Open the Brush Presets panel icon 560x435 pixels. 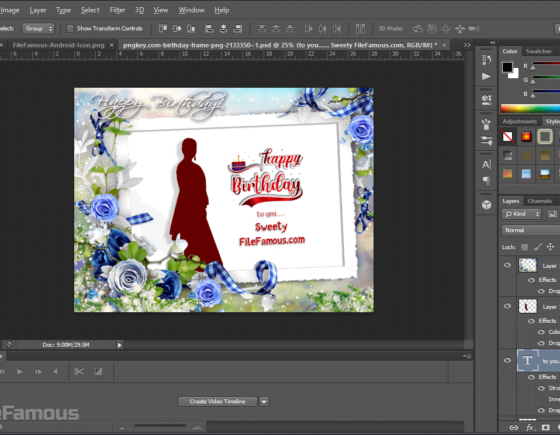(486, 124)
